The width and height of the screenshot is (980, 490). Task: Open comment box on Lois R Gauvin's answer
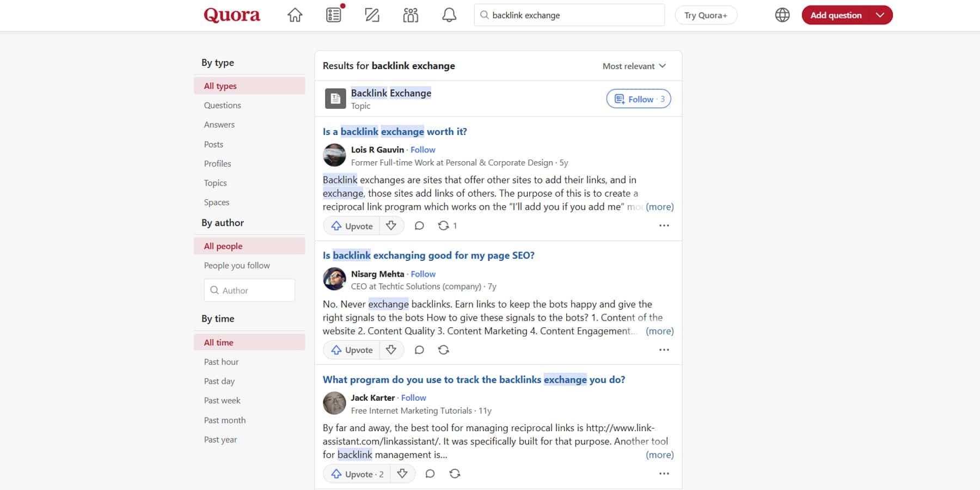pos(419,225)
